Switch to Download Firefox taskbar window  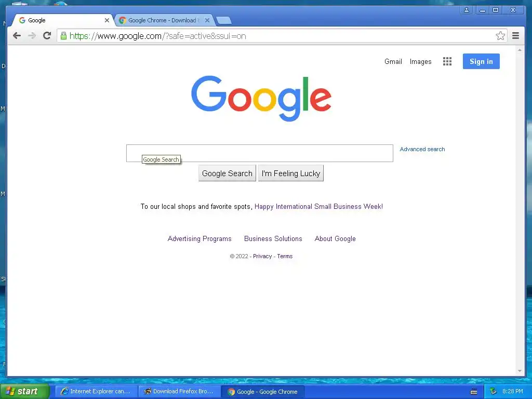(x=180, y=392)
